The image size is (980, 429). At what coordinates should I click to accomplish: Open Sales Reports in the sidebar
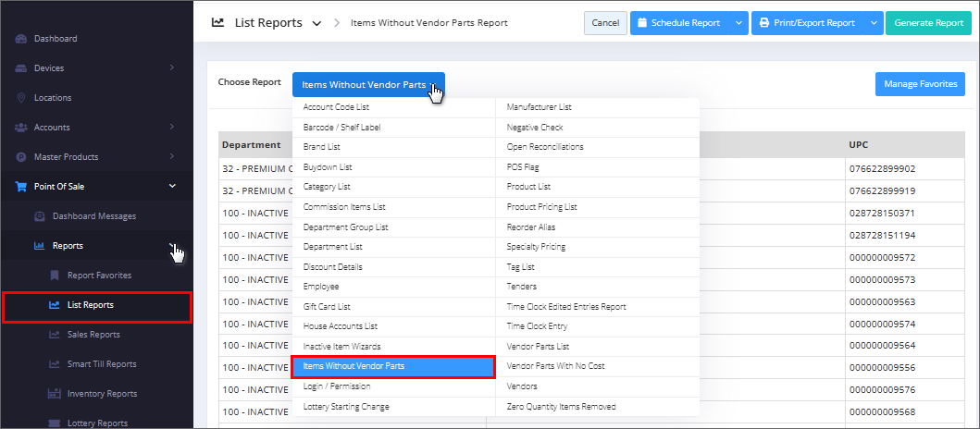93,335
